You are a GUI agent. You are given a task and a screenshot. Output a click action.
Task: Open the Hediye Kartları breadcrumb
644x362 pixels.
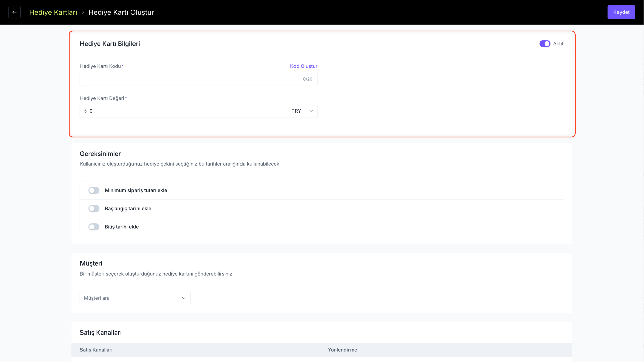tap(53, 12)
